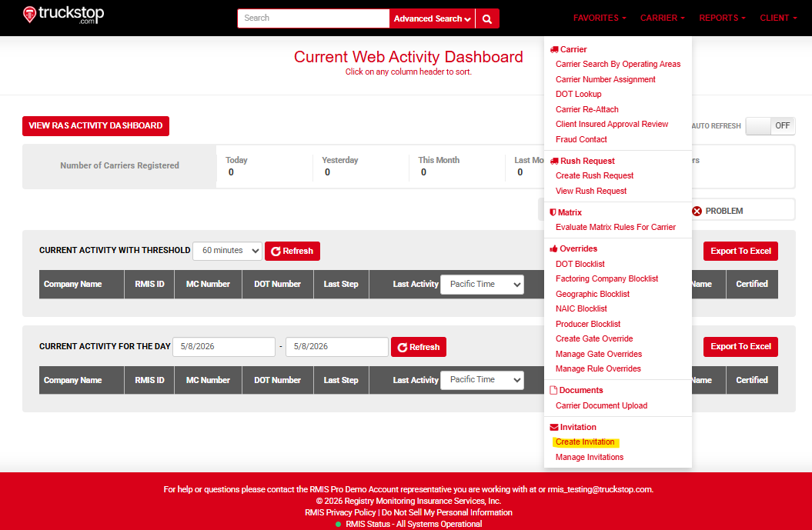Open the 60 minutes threshold dropdown
Image resolution: width=812 pixels, height=530 pixels.
227,251
